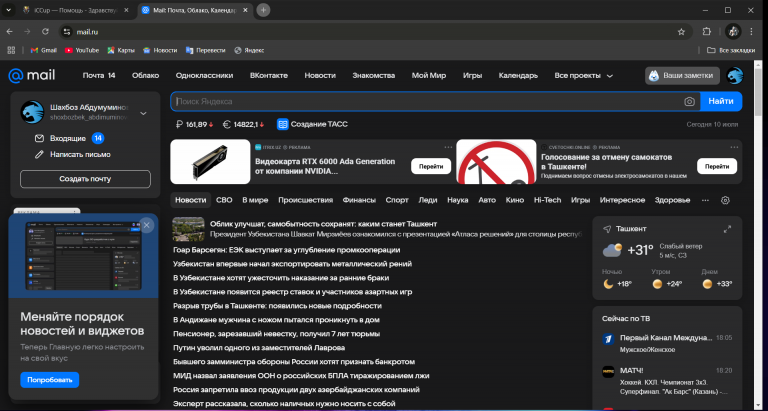Click the user avatar in top right
Screen dimensions: 768x411
(735, 75)
